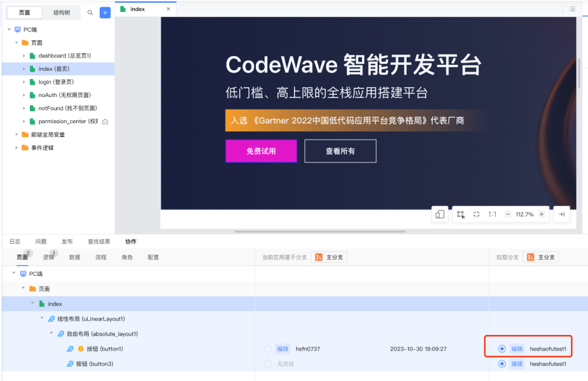Viewport: 588px width, 381px height.
Task: Zoom out with the minus button
Action: [x=508, y=214]
